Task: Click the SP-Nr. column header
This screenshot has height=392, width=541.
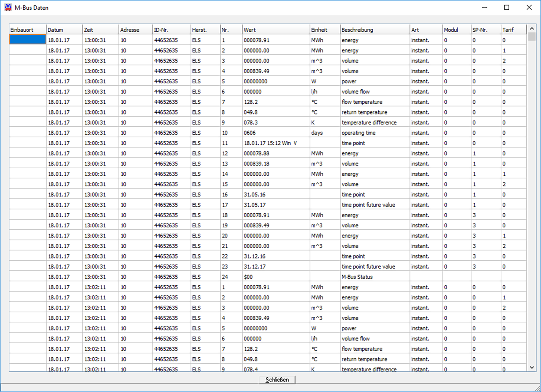Action: (x=486, y=30)
